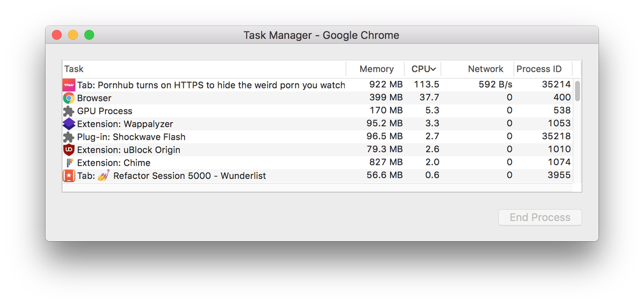Click the Chime extension icon
The image size is (644, 306).
tap(69, 162)
